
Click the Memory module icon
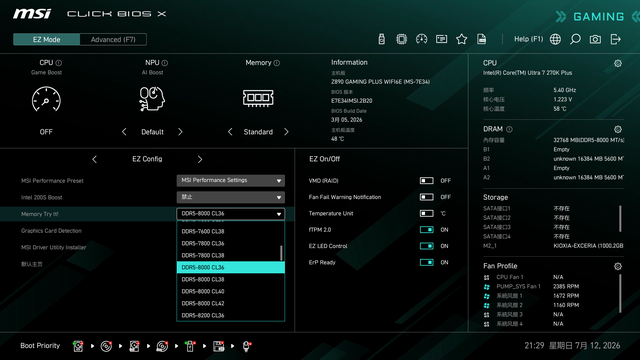(x=258, y=98)
